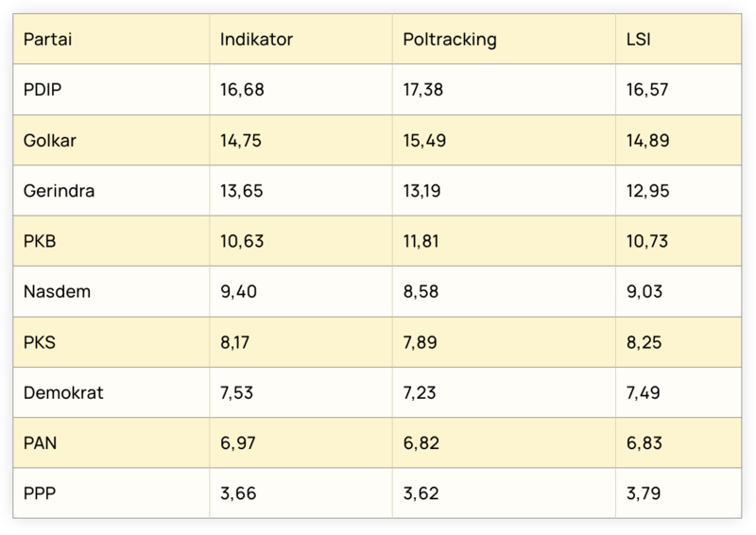The width and height of the screenshot is (756, 535).
Task: Select the PKS row label
Action: [40, 342]
